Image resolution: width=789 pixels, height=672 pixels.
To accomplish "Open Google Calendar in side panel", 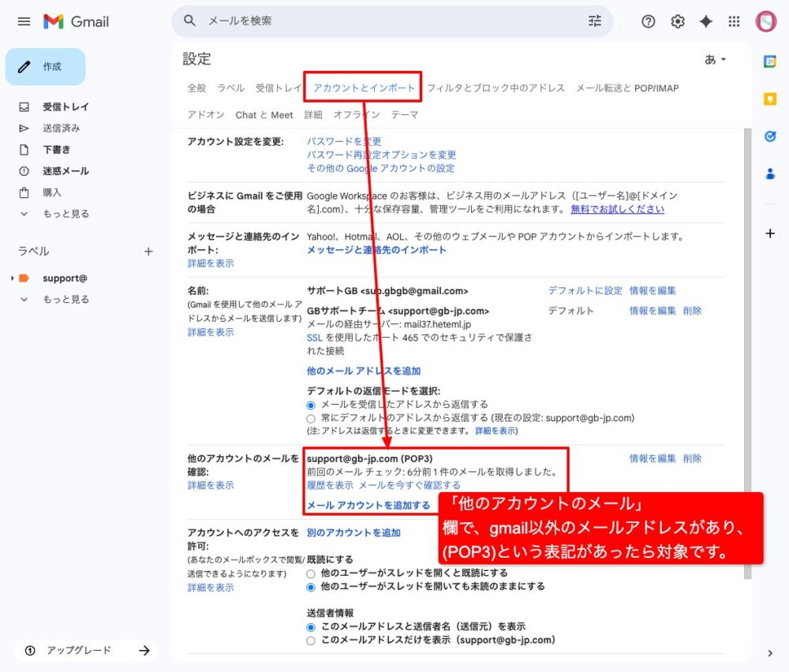I will pos(770,62).
